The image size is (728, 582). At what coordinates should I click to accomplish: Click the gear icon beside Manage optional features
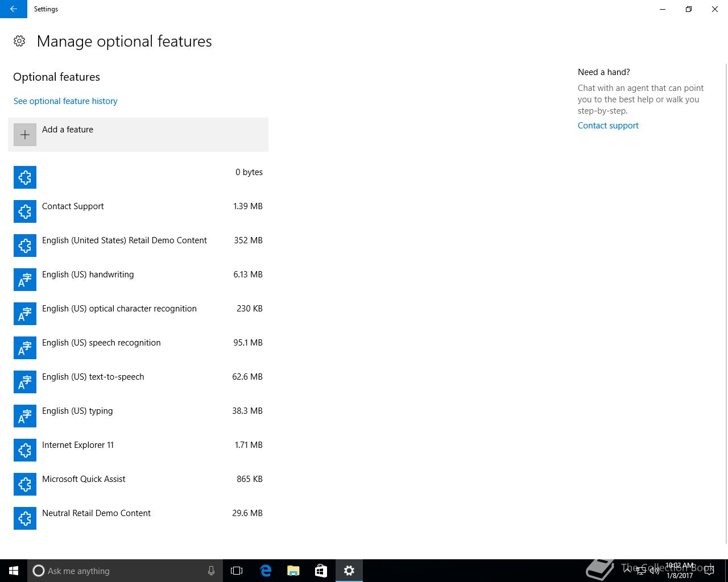point(19,41)
